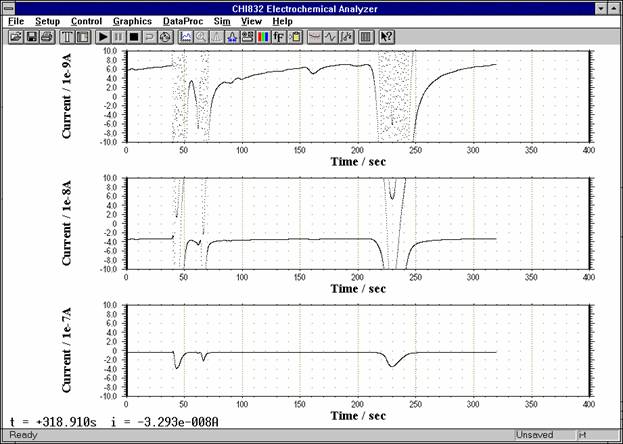Open the color settings (rainbow bars icon)
This screenshot has width=623, height=444.
pos(263,37)
